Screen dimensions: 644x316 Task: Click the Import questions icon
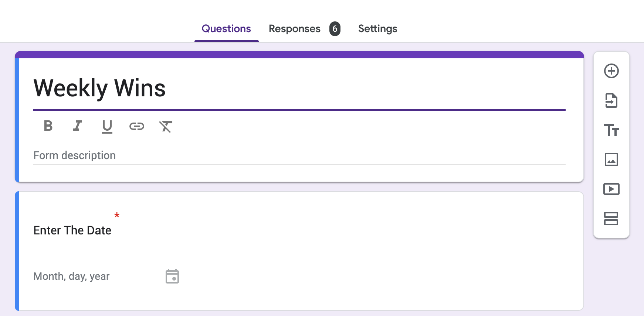point(611,100)
